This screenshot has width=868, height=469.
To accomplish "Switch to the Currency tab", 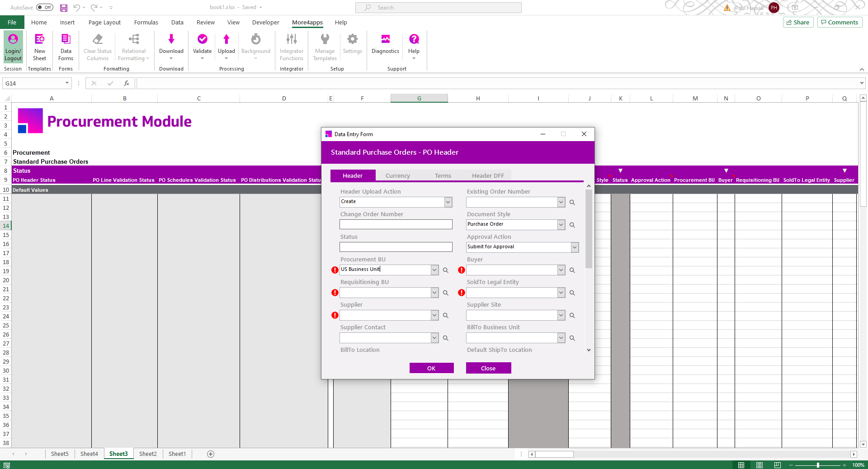I will pos(397,176).
